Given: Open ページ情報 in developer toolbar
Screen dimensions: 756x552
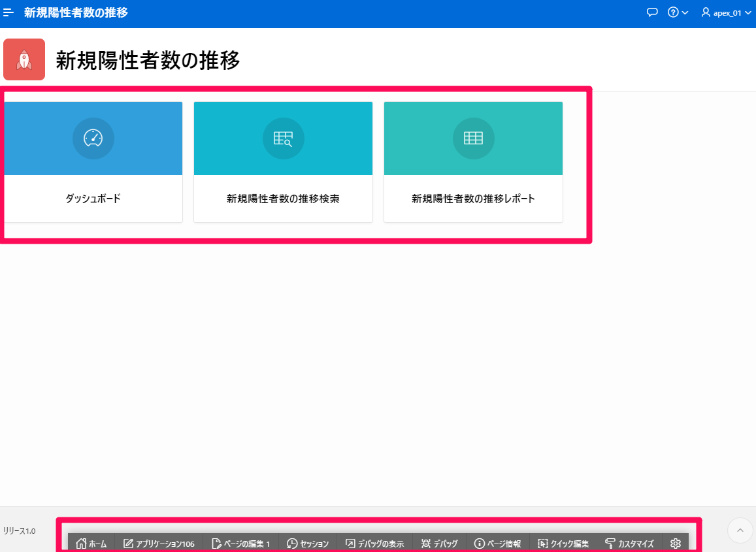Looking at the screenshot, I should coord(497,544).
